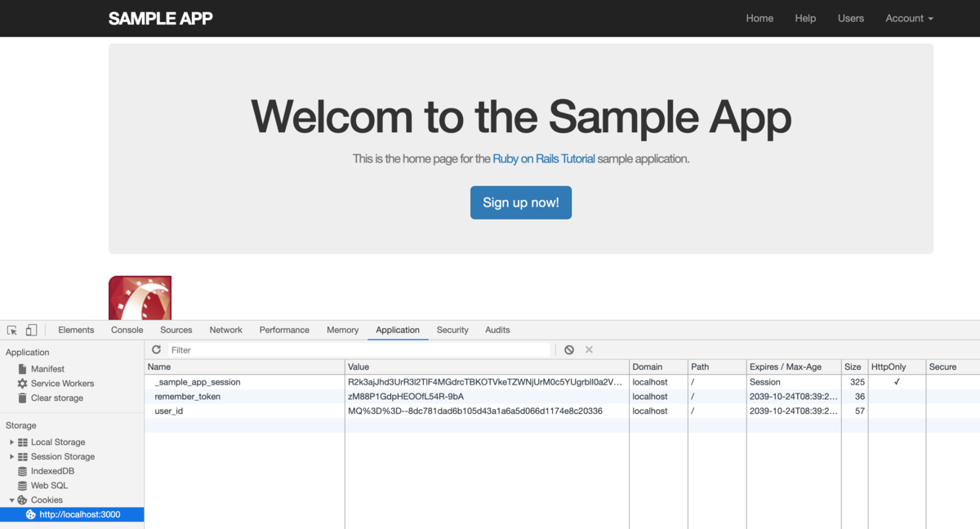Click the clear all cookies icon
Image resolution: width=980 pixels, height=529 pixels.
569,349
